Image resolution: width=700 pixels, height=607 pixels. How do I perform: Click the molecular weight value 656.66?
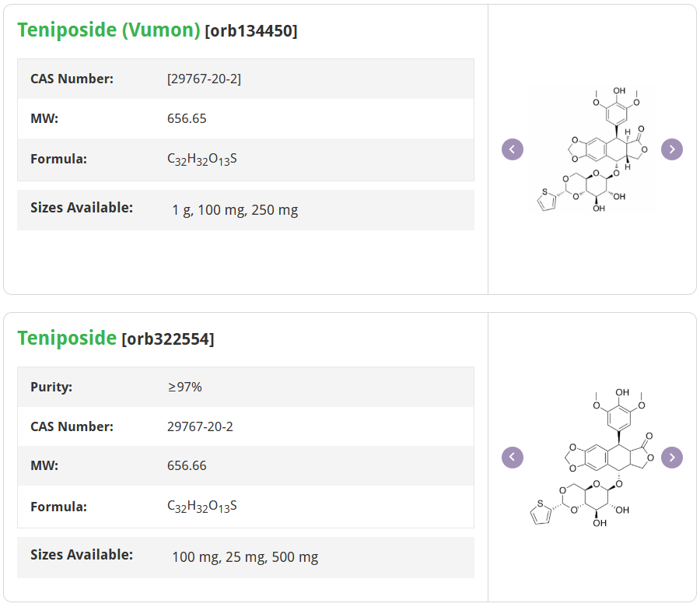click(187, 466)
